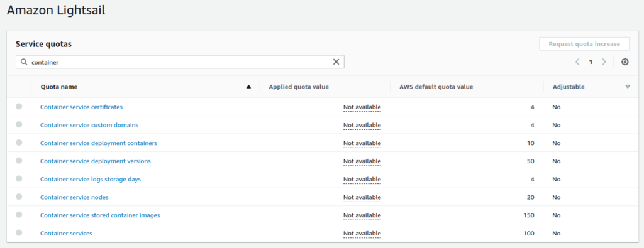Click 'Not available' for Container service nodes
This screenshot has height=248, width=644.
(362, 198)
